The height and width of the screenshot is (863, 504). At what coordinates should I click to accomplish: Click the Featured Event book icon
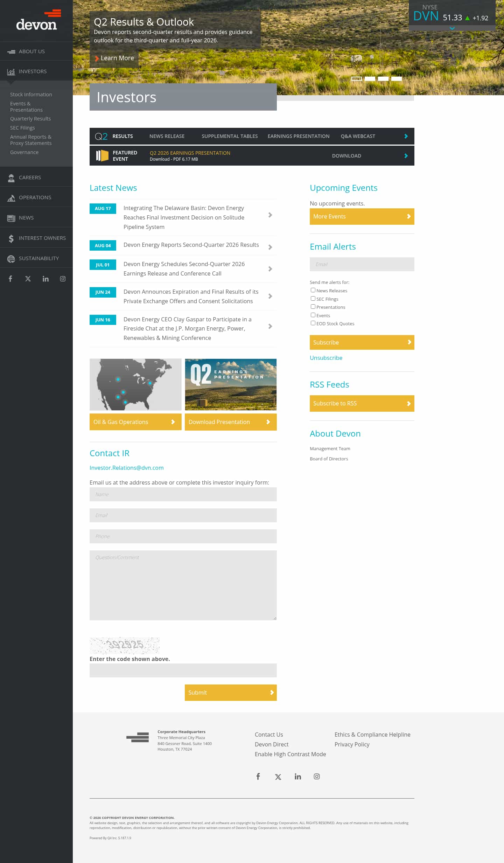(x=102, y=155)
